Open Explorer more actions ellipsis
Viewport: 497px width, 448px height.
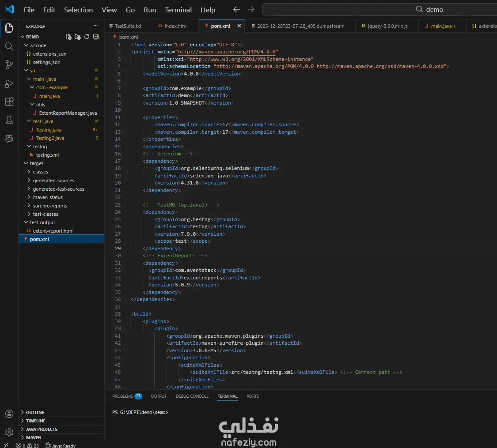click(95, 26)
